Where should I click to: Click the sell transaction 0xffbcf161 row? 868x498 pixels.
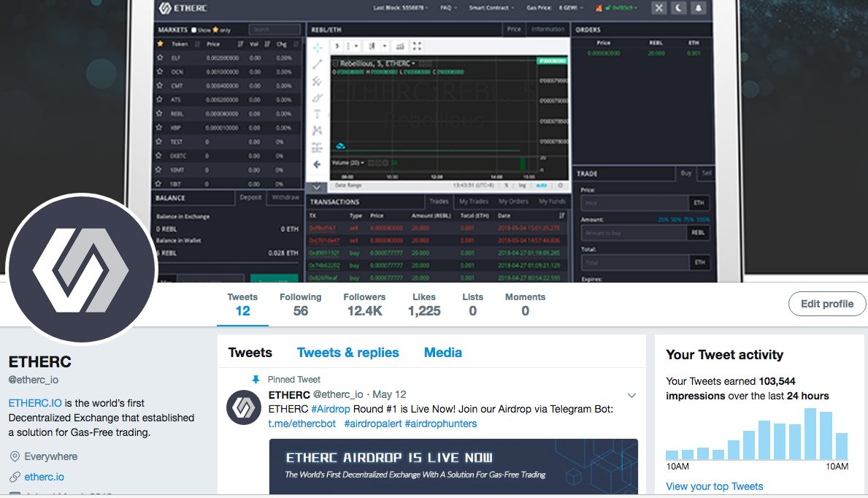point(437,228)
